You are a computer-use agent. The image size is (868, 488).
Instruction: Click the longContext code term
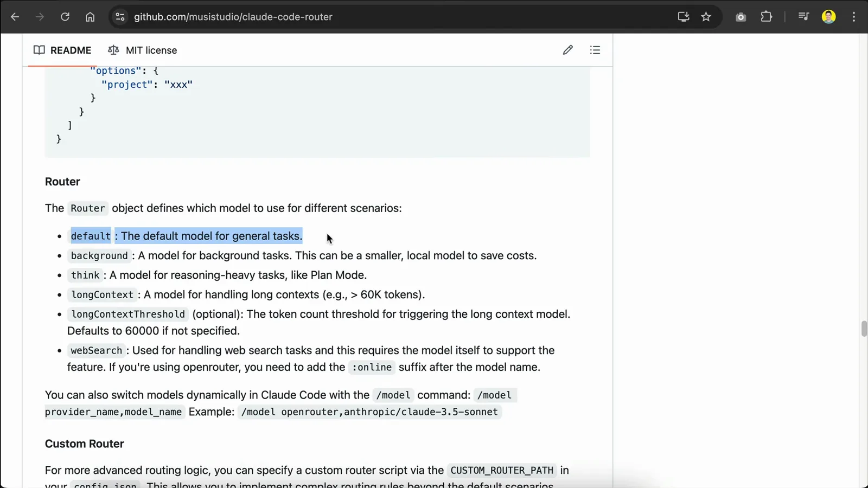click(x=102, y=294)
